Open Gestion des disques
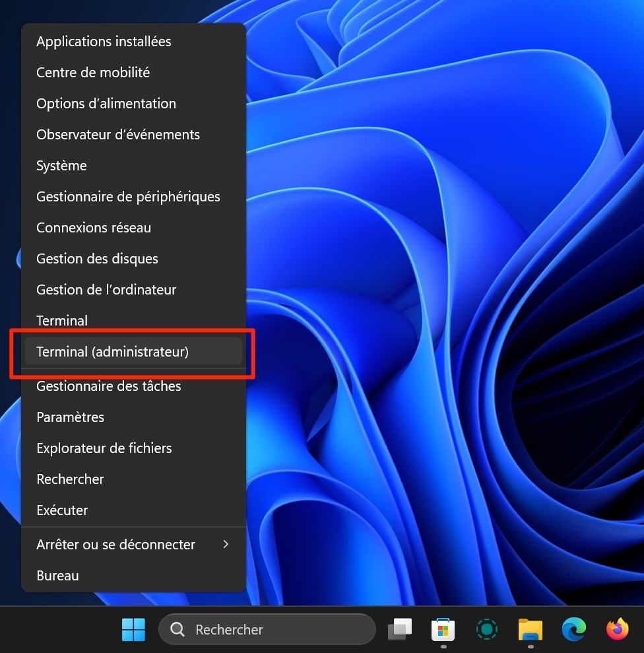This screenshot has height=653, width=644. [133, 259]
